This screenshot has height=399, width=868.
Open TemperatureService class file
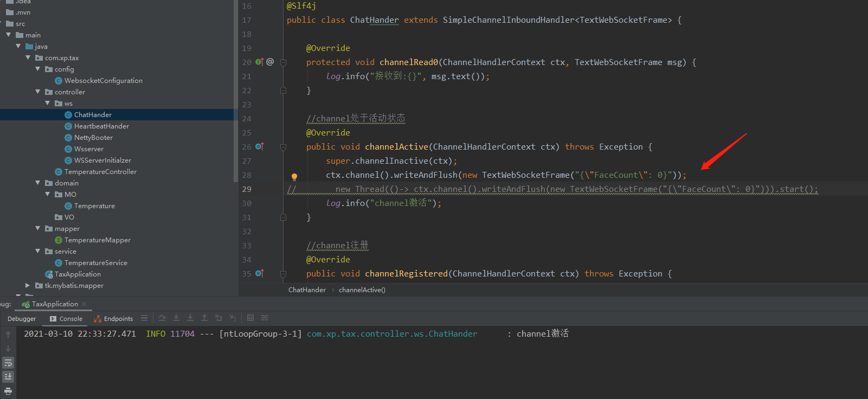point(95,263)
